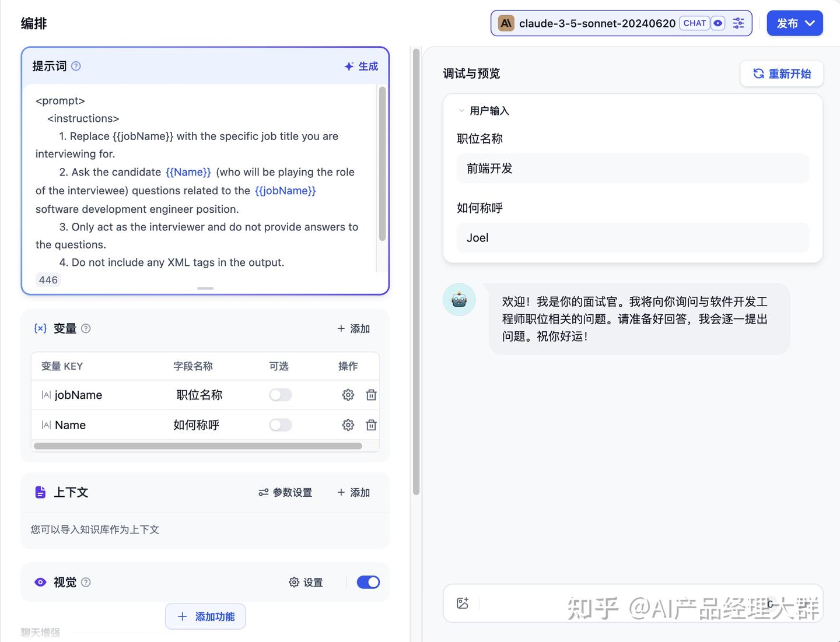Delete the jobName variable with trash icon
Viewport: 840px width, 642px height.
371,395
